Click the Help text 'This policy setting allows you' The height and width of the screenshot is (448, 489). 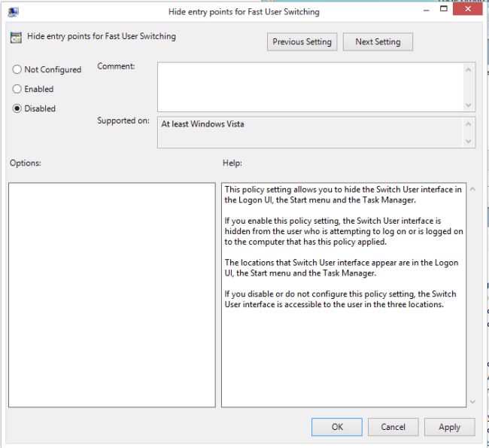(343, 195)
